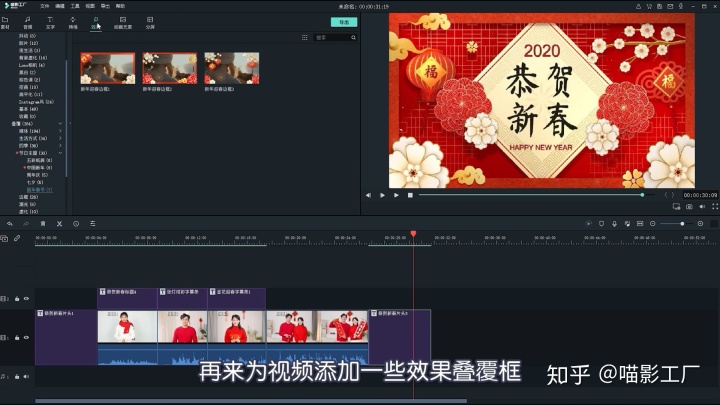Toggle grid view icon beside search box
This screenshot has width=720, height=405.
(x=304, y=37)
